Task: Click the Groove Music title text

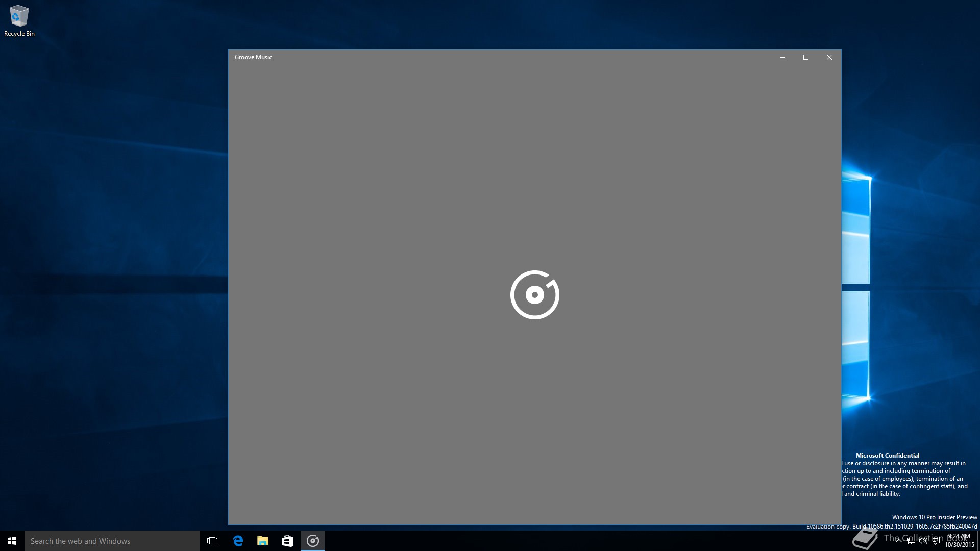Action: click(x=253, y=57)
